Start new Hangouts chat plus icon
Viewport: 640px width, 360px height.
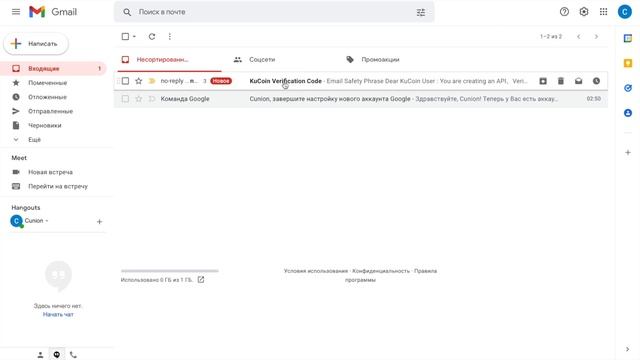[99, 222]
